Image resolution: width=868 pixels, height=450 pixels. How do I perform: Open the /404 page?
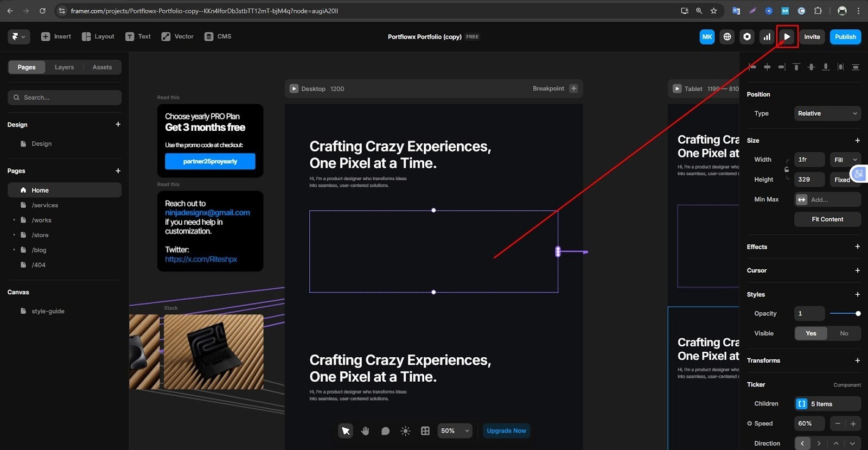tap(65, 265)
